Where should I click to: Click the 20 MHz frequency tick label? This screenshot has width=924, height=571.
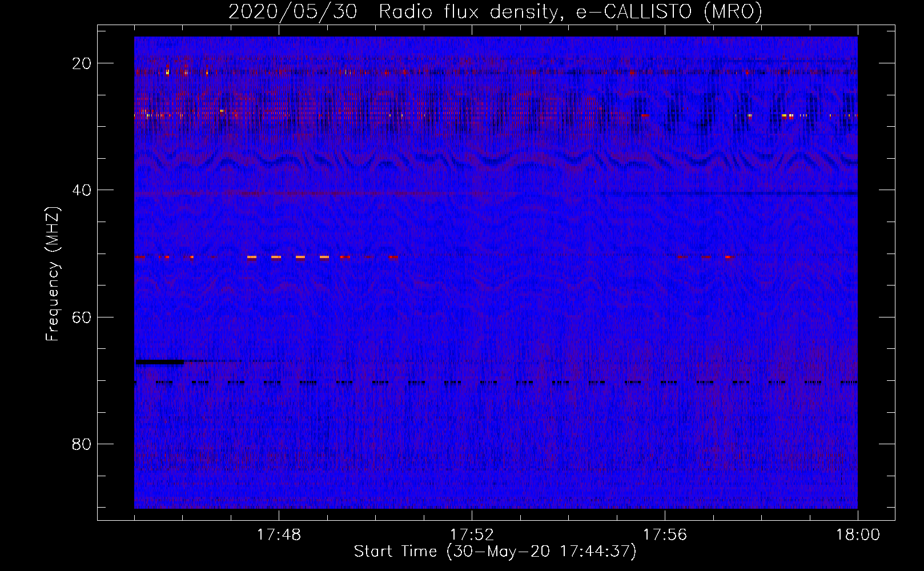point(82,63)
